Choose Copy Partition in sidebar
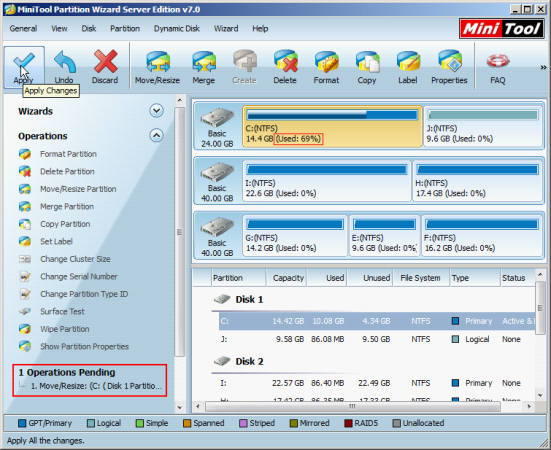Image resolution: width=551 pixels, height=450 pixels. click(x=65, y=224)
